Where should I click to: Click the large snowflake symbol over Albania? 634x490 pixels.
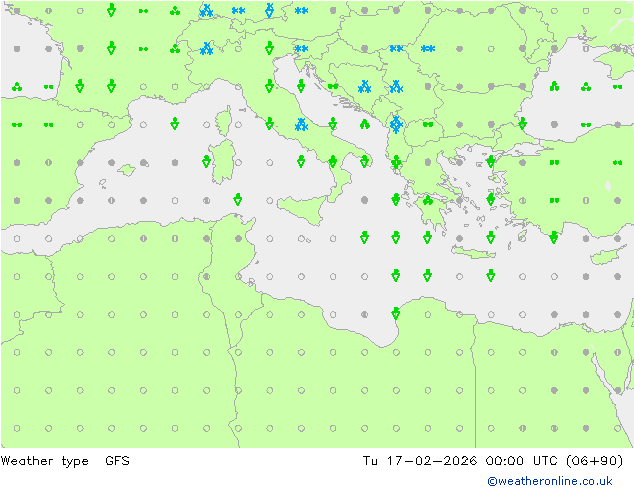(396, 124)
